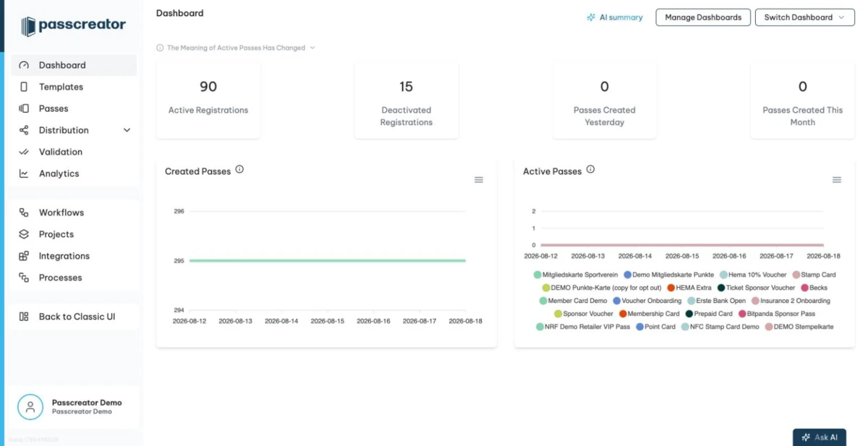Open the Created Passes chart hamburger menu
868x446 pixels.
tap(479, 180)
